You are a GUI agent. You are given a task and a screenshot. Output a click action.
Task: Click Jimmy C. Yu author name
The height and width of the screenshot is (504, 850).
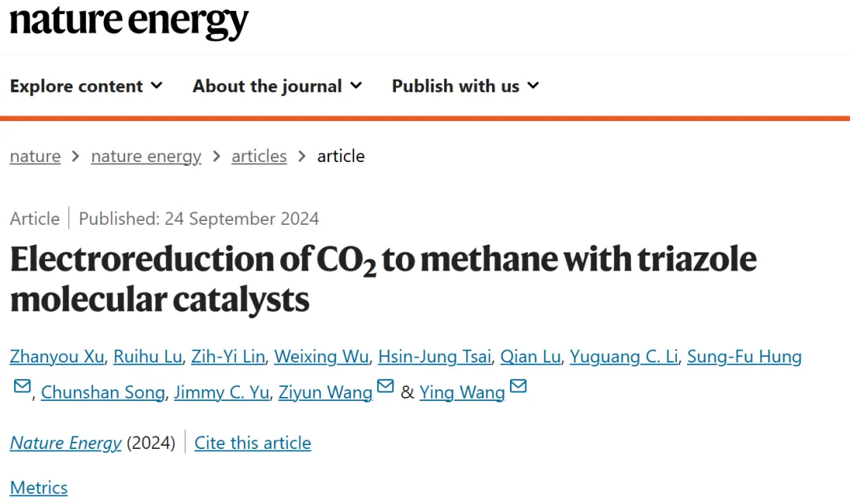222,392
